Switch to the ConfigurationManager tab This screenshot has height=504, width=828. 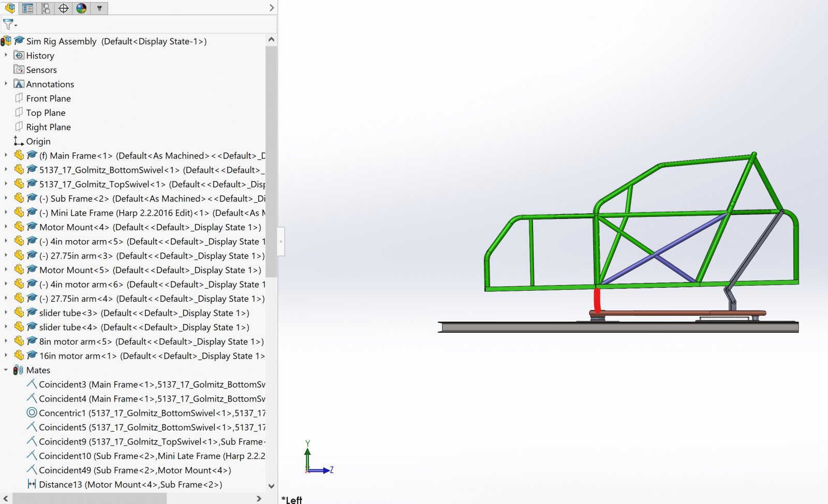click(x=46, y=8)
